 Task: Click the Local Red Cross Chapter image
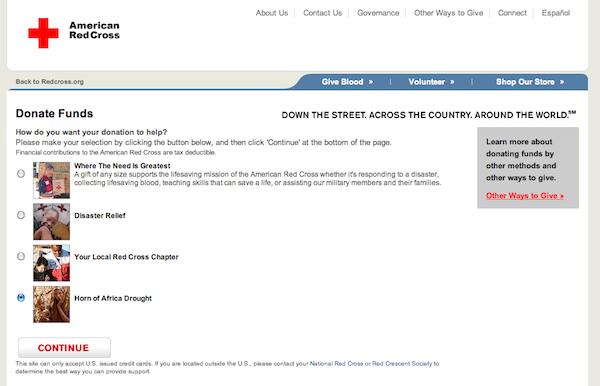tap(51, 263)
